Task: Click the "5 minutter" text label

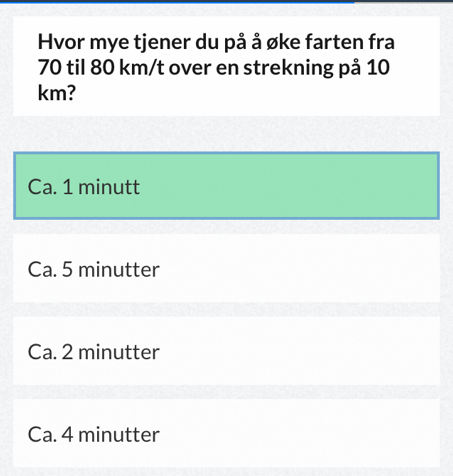Action: click(111, 269)
